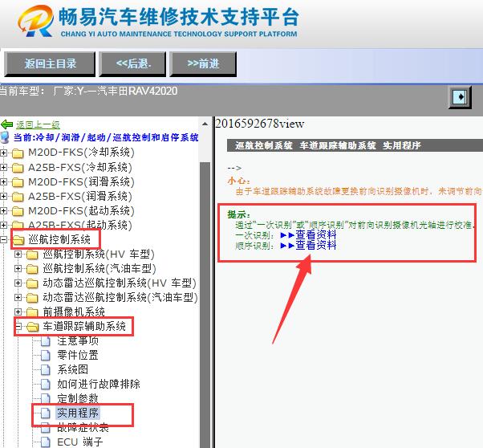Click the 定制参数 document icon
The width and height of the screenshot is (483, 448).
pos(46,399)
